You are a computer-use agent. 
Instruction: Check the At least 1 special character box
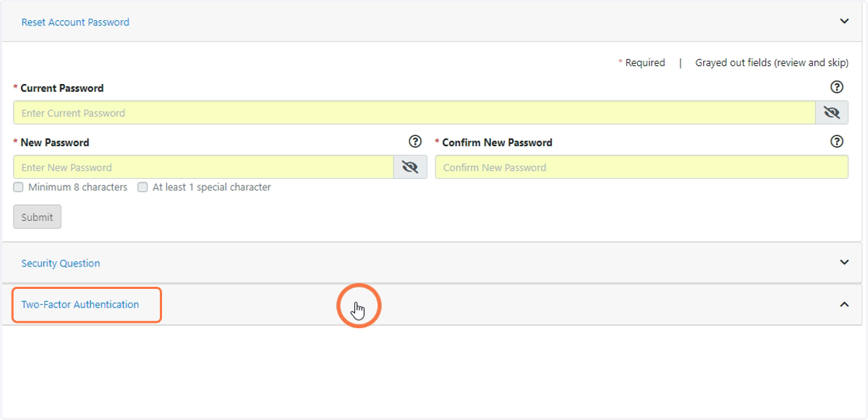coord(142,187)
